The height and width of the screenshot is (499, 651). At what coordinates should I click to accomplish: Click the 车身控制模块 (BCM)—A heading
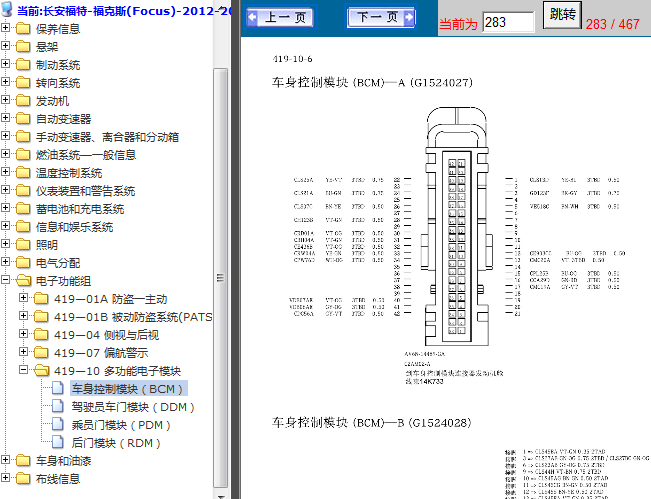(x=372, y=83)
